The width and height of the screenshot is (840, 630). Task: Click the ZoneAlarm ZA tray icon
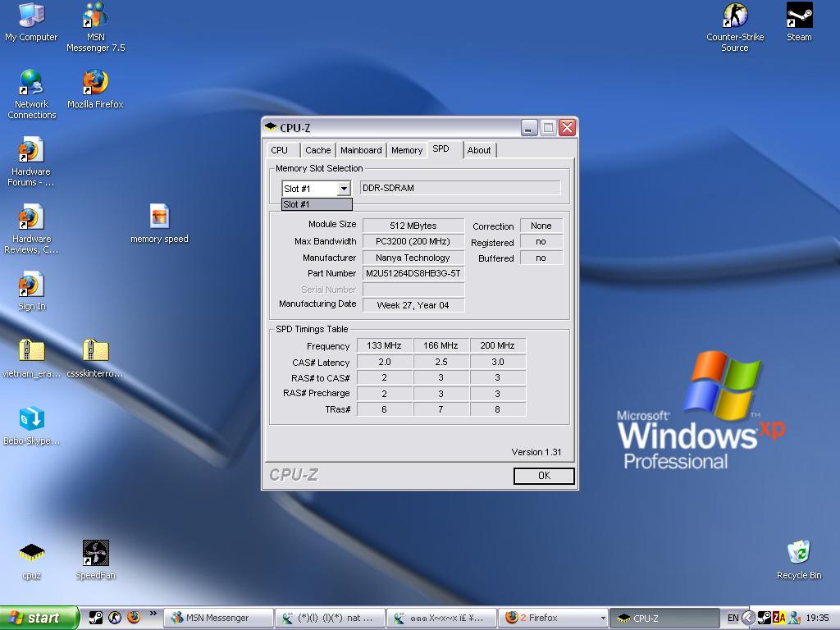pos(779,618)
